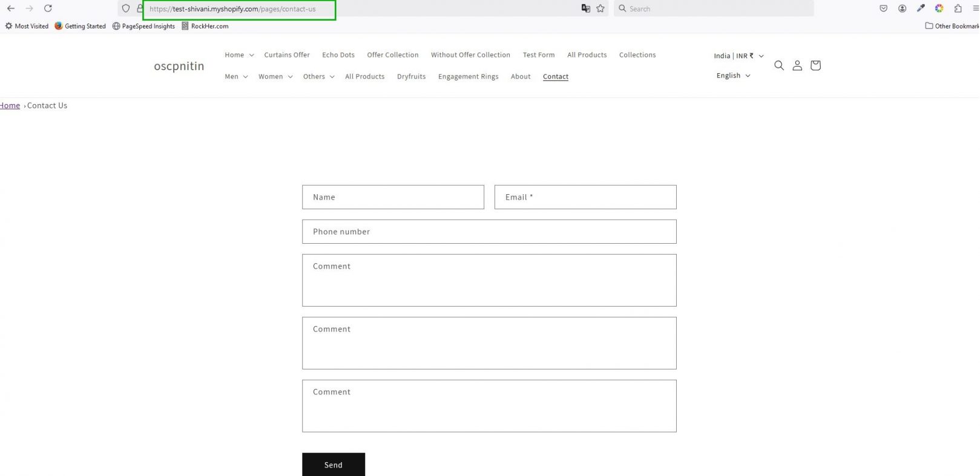Expand the Others navigation dropdown

pos(318,77)
